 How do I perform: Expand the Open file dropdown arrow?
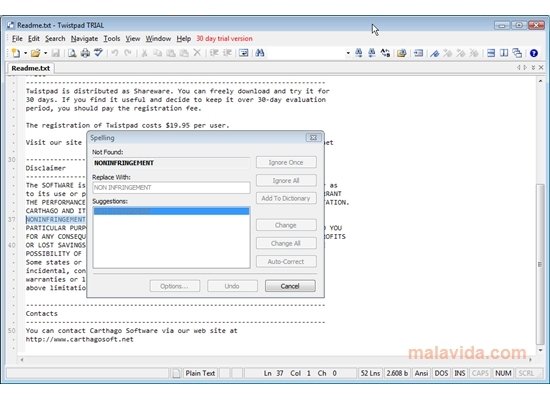[45, 53]
